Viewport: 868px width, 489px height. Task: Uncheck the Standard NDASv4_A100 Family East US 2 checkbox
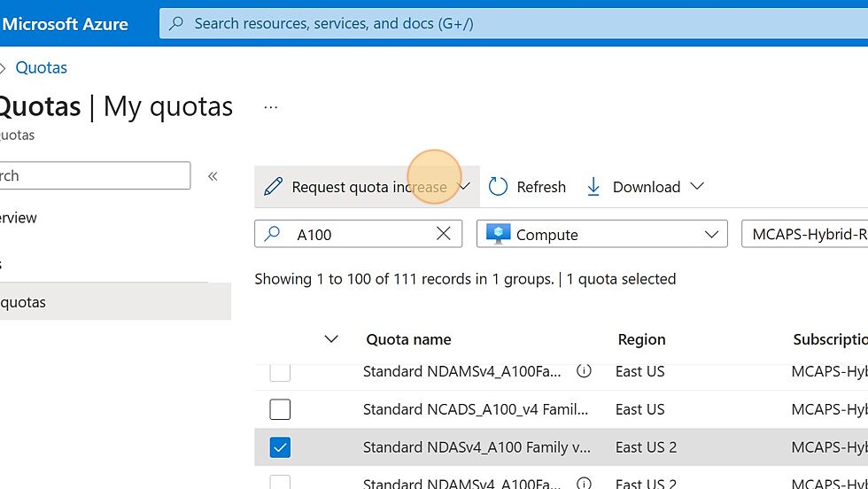280,446
